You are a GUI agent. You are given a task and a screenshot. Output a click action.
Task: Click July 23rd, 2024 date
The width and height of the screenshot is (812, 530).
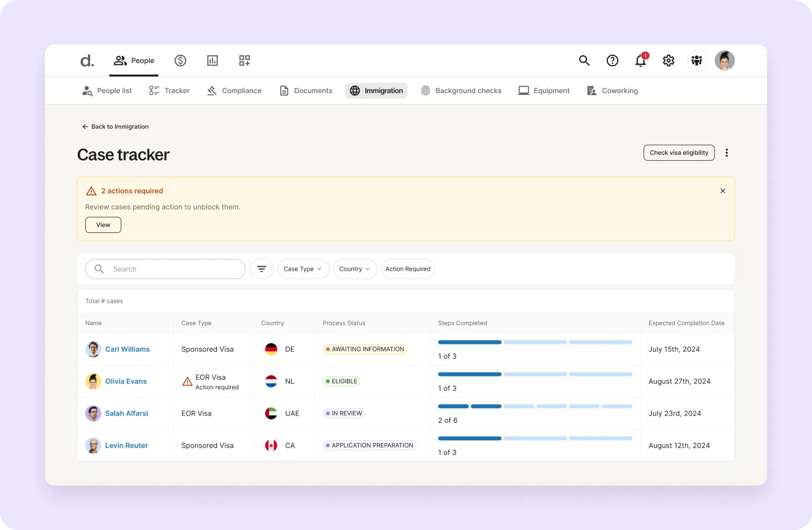(675, 414)
